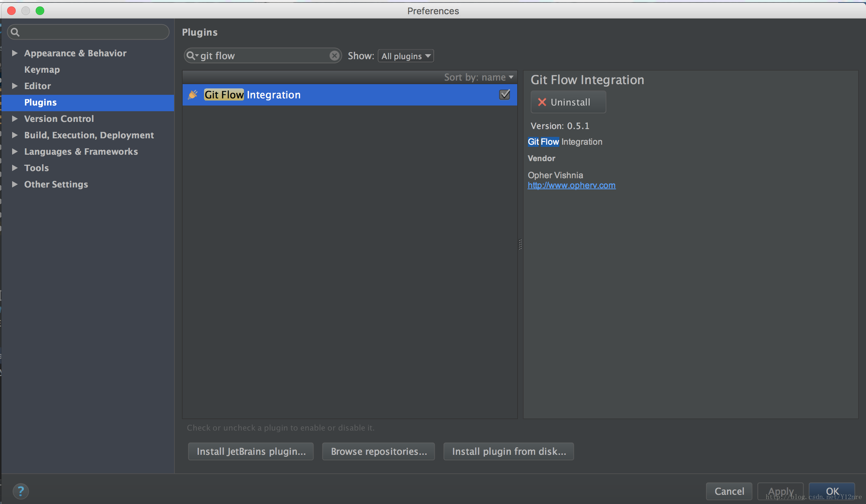The width and height of the screenshot is (866, 504).
Task: Click the settings search magnifier icon
Action: click(x=15, y=32)
